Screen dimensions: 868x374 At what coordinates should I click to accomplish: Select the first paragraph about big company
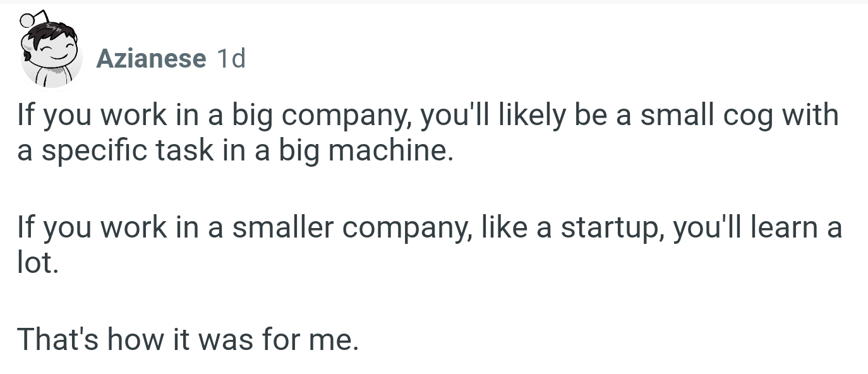pyautogui.click(x=428, y=134)
